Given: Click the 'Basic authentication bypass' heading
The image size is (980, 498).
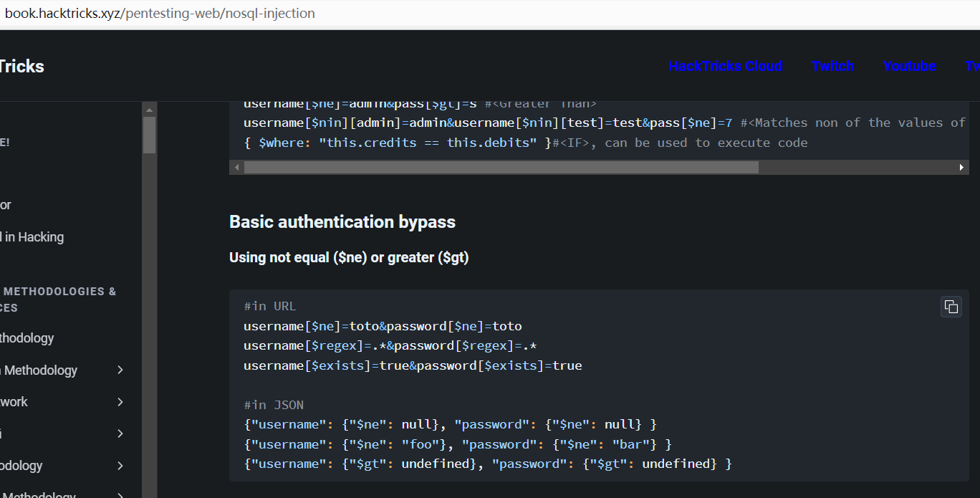Looking at the screenshot, I should pyautogui.click(x=342, y=222).
